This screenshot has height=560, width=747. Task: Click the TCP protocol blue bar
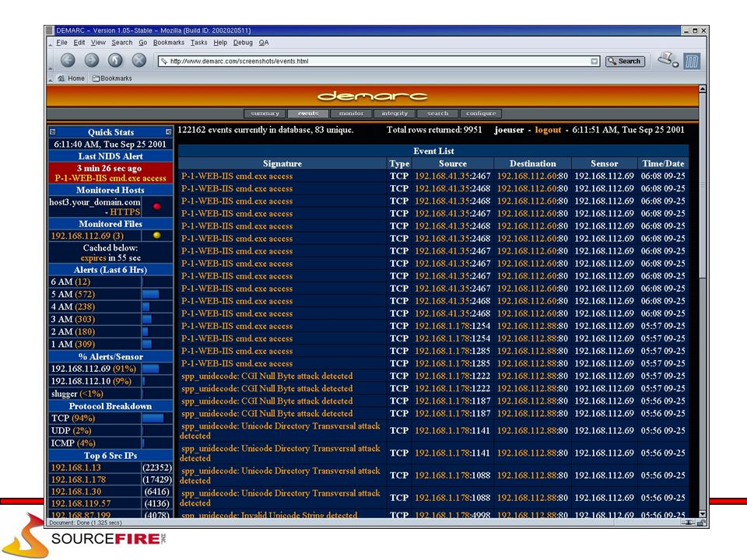pyautogui.click(x=153, y=418)
